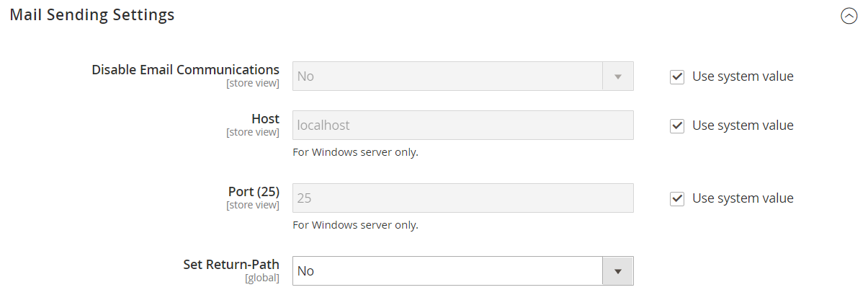
Task: Click the Windows server note under Host
Action: (x=355, y=152)
